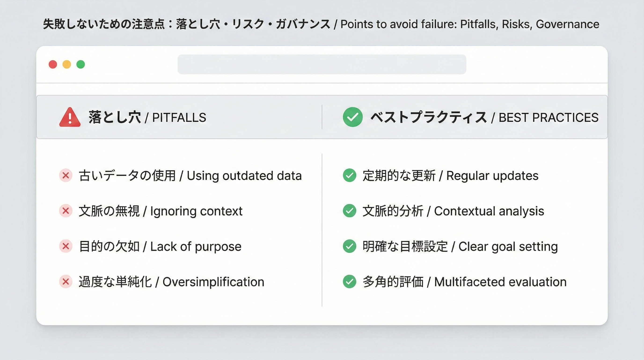Click the red warning triangle icon

[x=70, y=117]
